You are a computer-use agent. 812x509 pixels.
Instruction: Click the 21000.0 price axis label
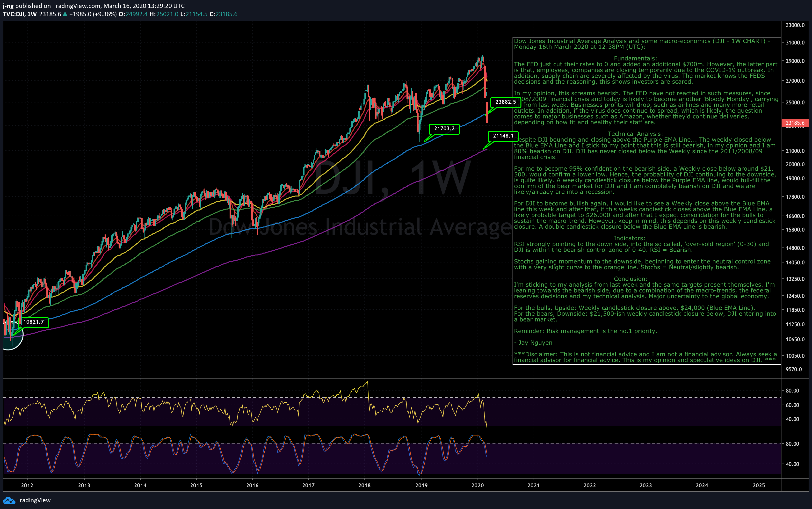[795, 151]
